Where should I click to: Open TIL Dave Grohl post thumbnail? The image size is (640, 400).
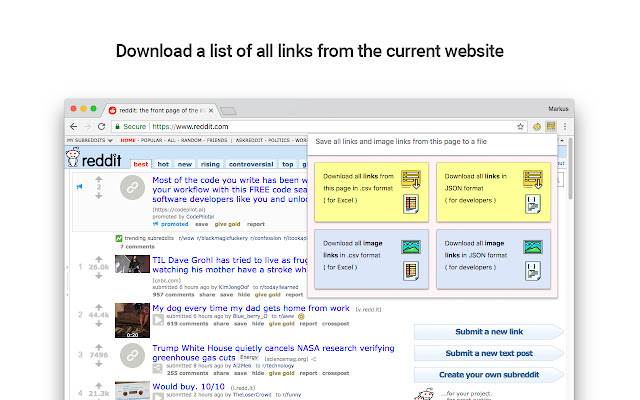click(132, 264)
